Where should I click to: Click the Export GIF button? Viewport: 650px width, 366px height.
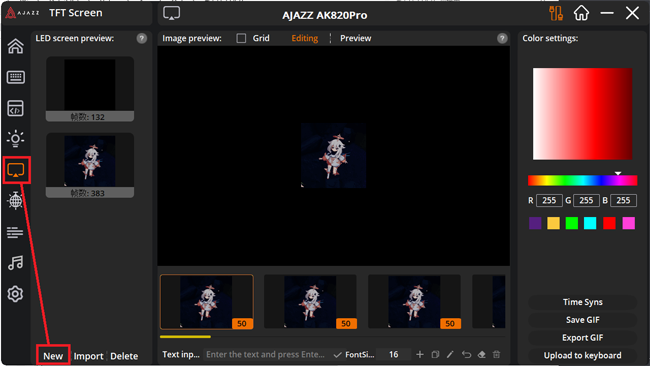pyautogui.click(x=582, y=338)
